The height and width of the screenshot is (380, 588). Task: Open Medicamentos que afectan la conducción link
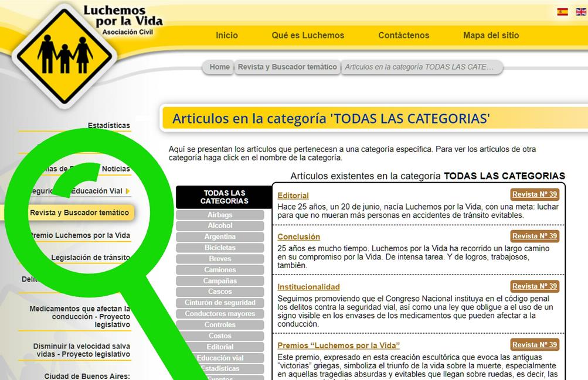(80, 317)
